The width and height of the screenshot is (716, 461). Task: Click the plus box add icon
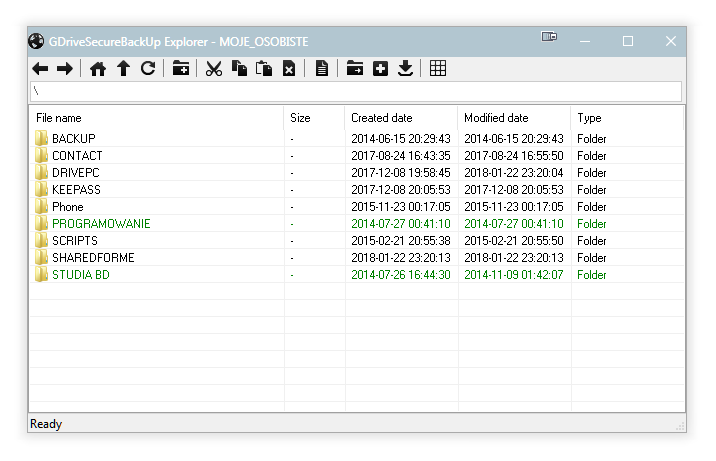point(380,68)
